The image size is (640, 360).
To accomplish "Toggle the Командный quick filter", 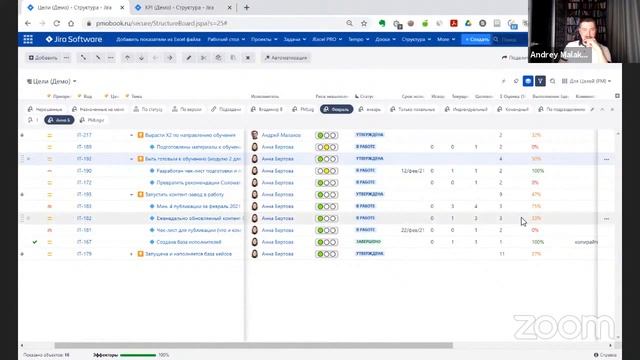I will [x=513, y=109].
